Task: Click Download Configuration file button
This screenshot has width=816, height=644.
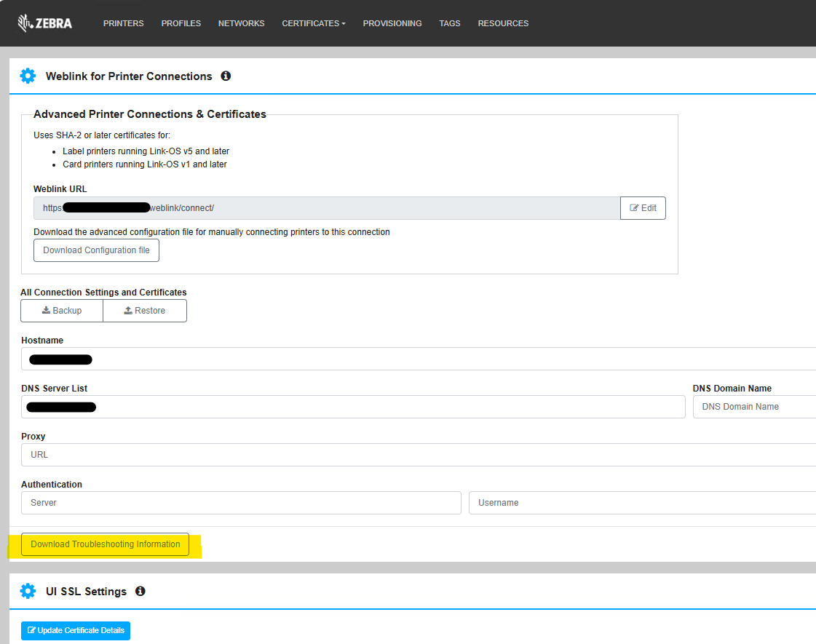Action: click(x=96, y=250)
